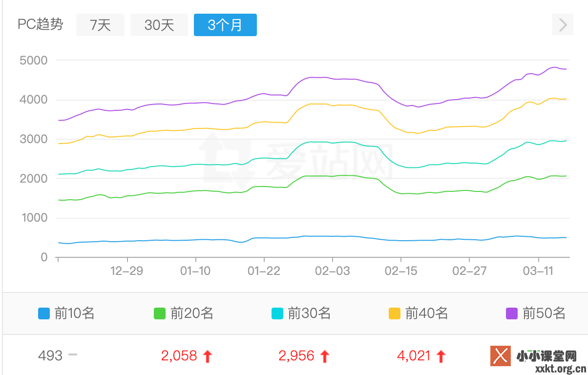
Task: Switch to the 30天 tab
Action: [x=159, y=24]
